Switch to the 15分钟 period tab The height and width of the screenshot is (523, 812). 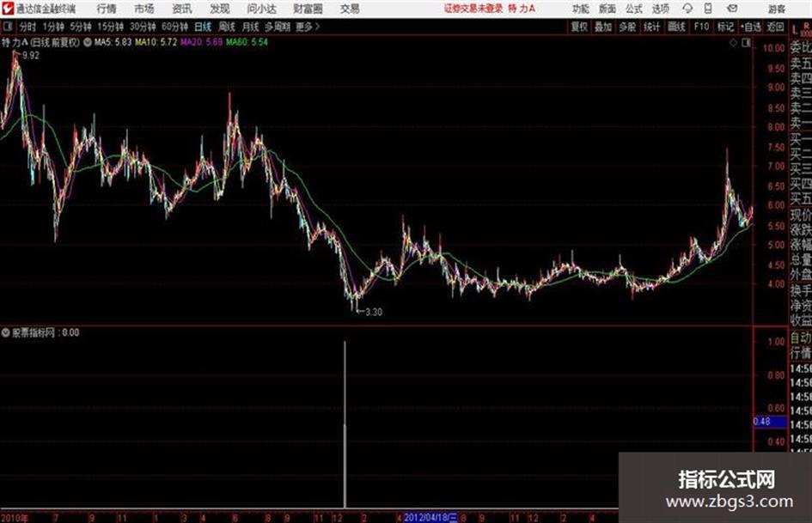coord(110,27)
